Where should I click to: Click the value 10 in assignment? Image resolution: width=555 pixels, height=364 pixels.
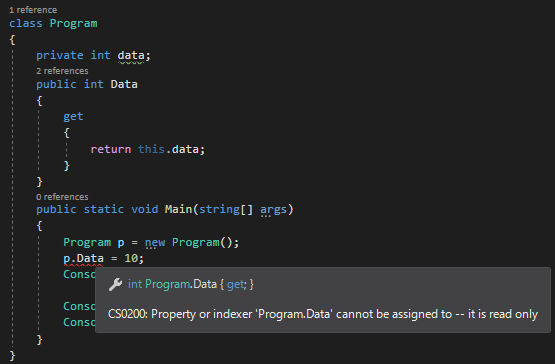click(131, 258)
